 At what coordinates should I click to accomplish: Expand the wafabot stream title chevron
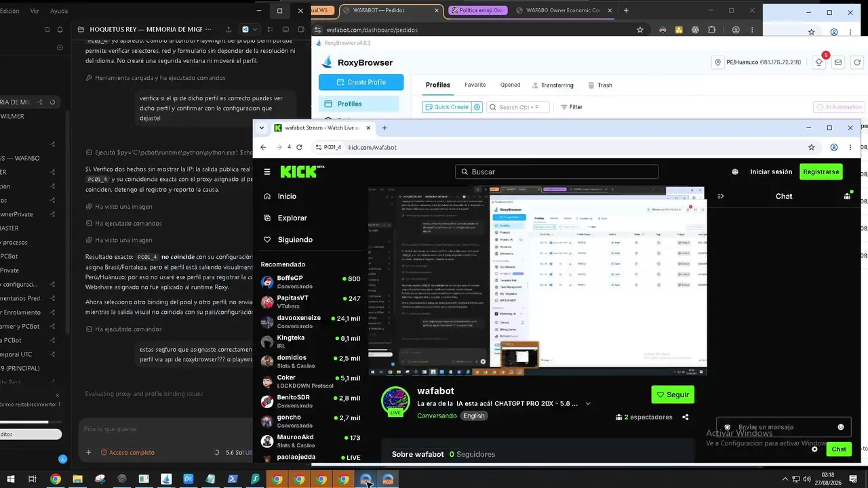click(x=588, y=403)
